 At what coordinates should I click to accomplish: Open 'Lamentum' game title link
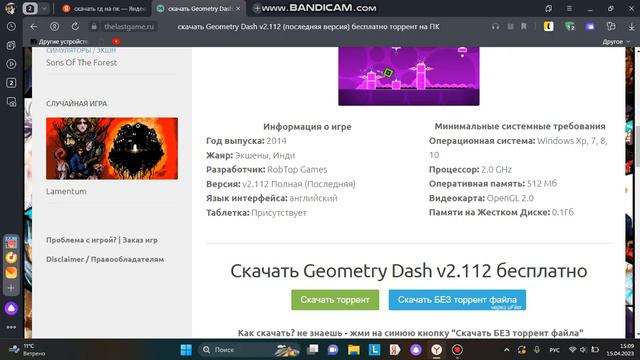66,191
